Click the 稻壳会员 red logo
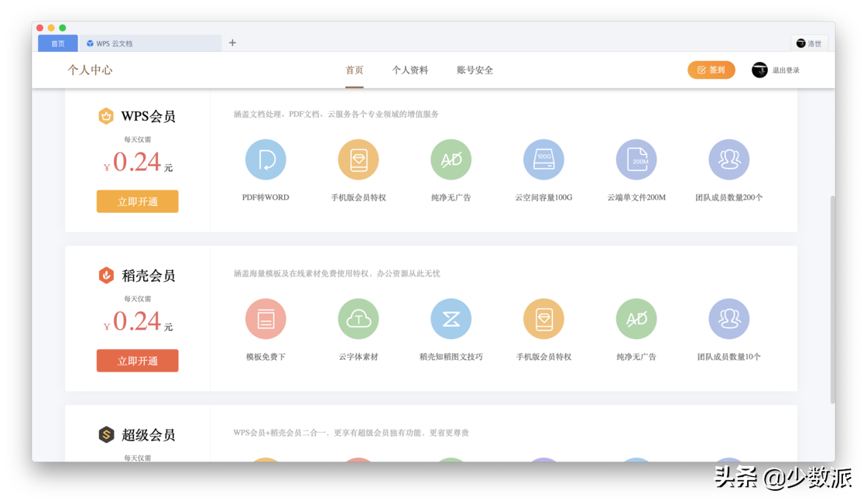This screenshot has height=504, width=867. coord(106,276)
